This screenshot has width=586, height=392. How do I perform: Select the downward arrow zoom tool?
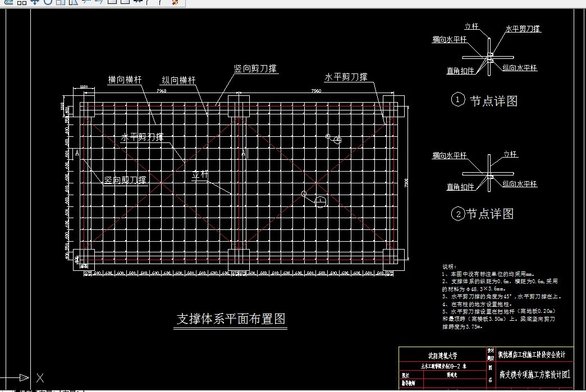pyautogui.click(x=35, y=3)
